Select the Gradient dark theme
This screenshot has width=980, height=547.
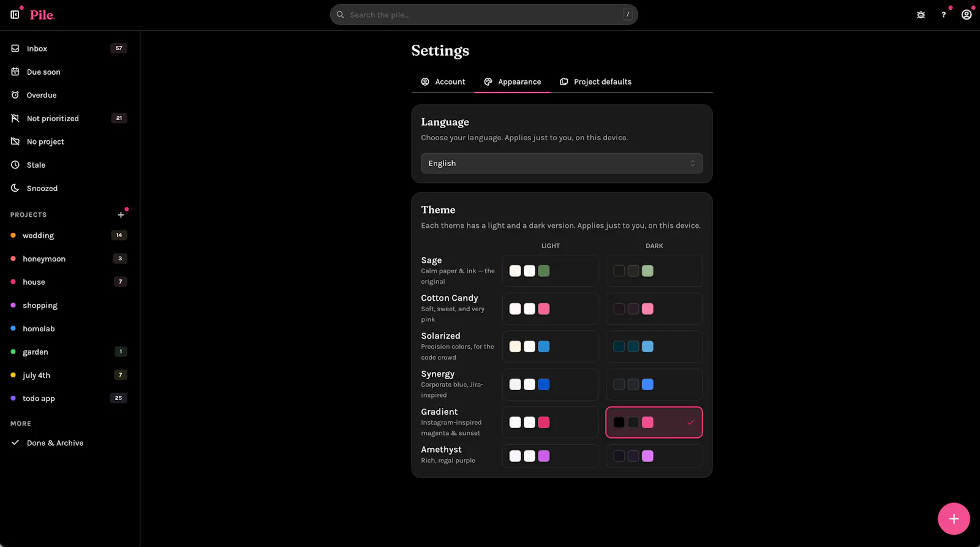point(654,423)
